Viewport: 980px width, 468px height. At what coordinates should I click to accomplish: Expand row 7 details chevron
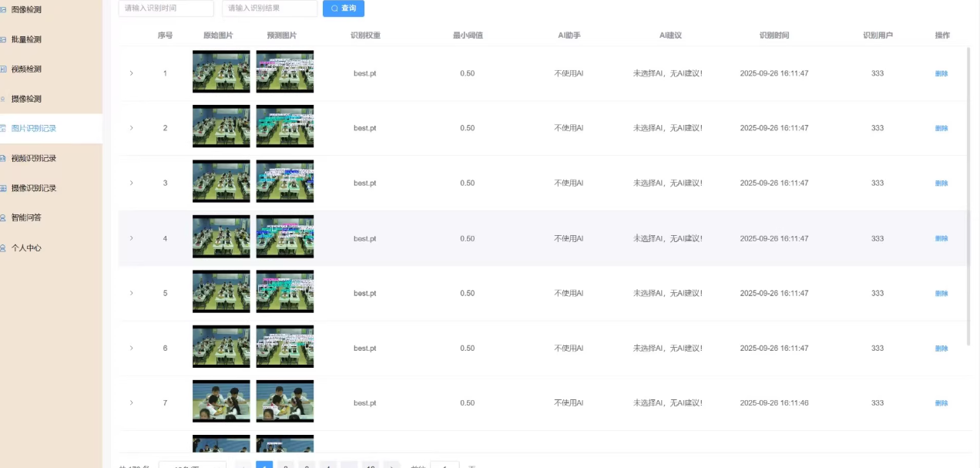point(132,402)
